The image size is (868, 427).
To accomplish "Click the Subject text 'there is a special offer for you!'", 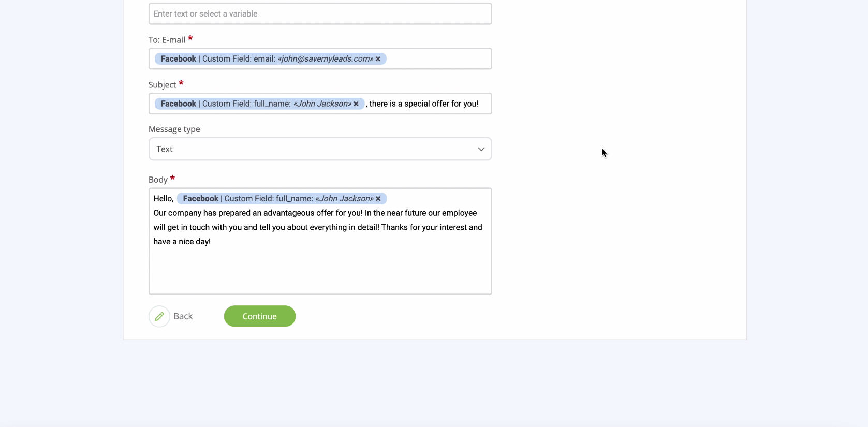I will pos(424,104).
